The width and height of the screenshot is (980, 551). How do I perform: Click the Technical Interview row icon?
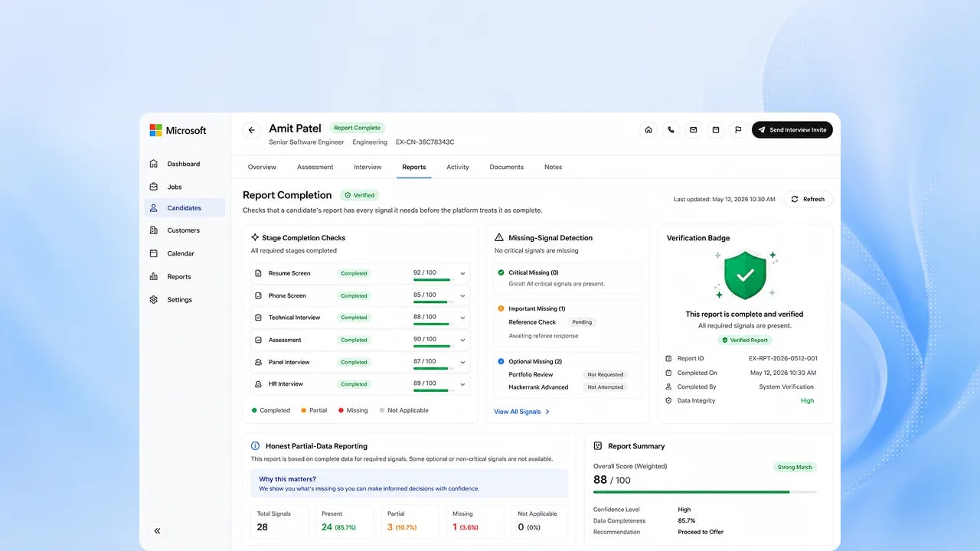[x=259, y=318]
